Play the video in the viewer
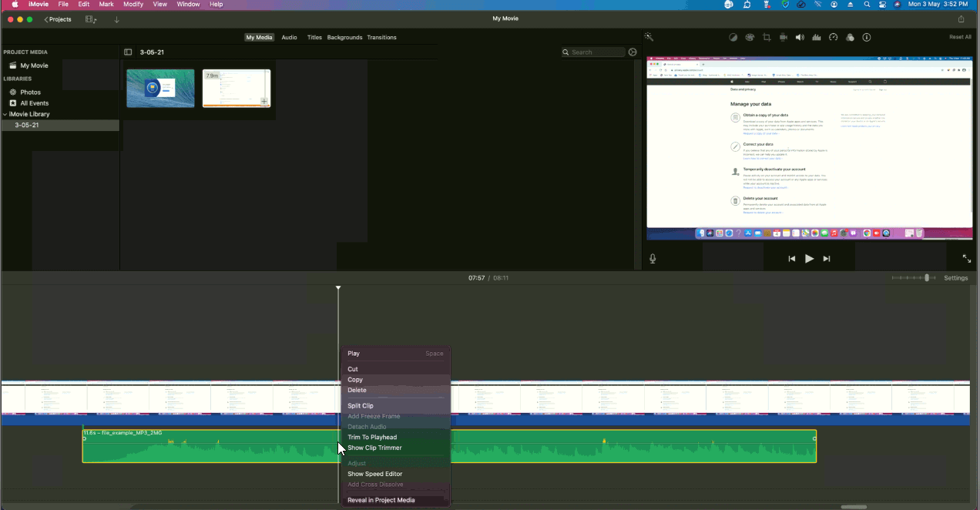The image size is (980, 510). (809, 259)
